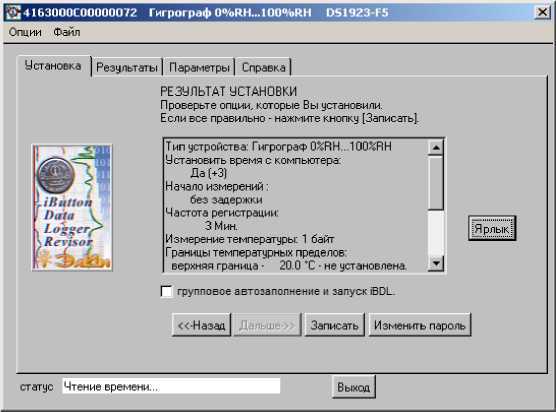
Task: Select the line 'Тип устройства: Гигрограф 0%RH...100%RH'
Action: 279,146
